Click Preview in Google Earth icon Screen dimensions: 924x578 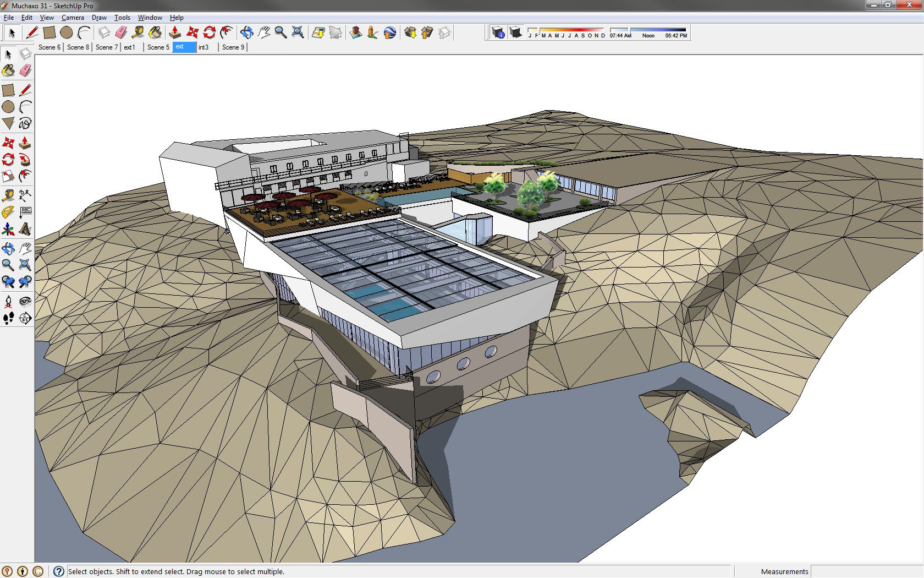point(389,32)
